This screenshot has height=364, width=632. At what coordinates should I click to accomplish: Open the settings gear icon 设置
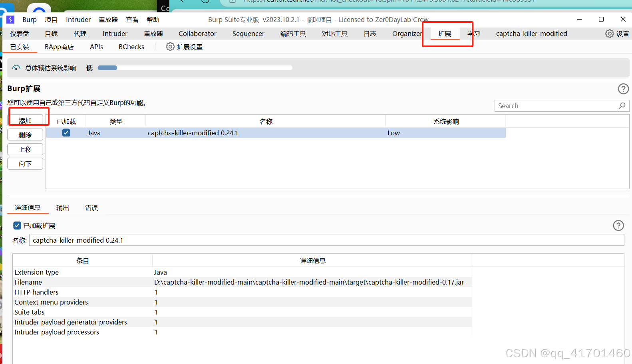pyautogui.click(x=610, y=34)
